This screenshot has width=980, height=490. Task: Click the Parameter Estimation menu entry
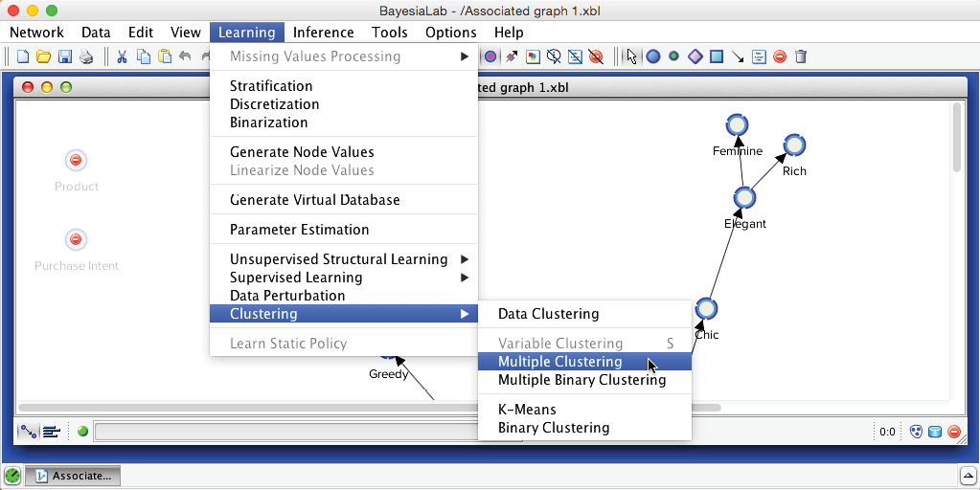click(299, 230)
